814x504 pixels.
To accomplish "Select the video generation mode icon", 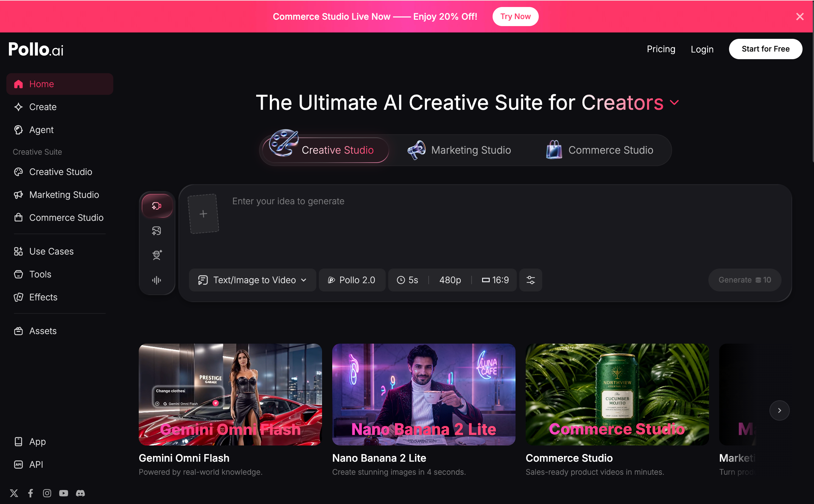I will click(157, 206).
